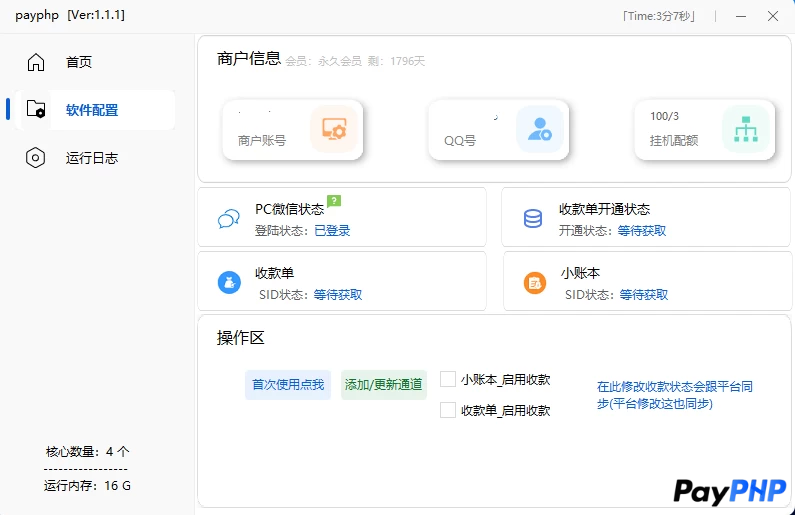795x515 pixels.
Task: Click the 运行内存: 16 G text
Action: tap(87, 486)
